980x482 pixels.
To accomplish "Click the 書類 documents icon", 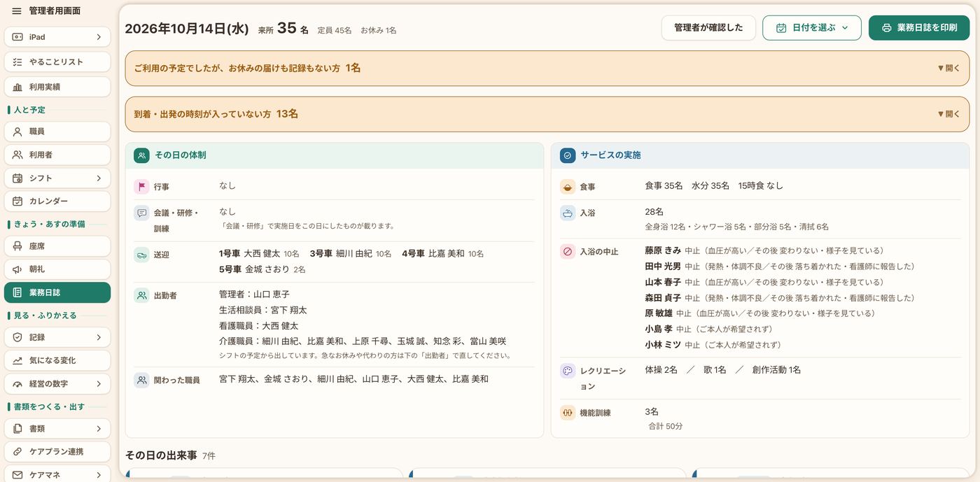I will click(x=17, y=429).
